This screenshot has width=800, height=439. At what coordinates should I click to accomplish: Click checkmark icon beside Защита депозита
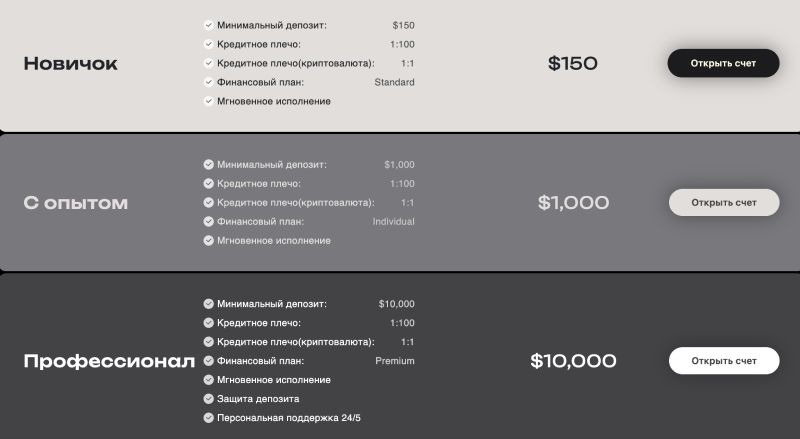208,399
